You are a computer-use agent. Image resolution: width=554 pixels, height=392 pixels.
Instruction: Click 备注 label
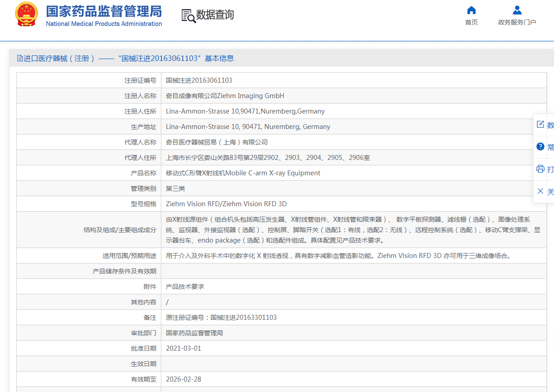[x=150, y=318]
